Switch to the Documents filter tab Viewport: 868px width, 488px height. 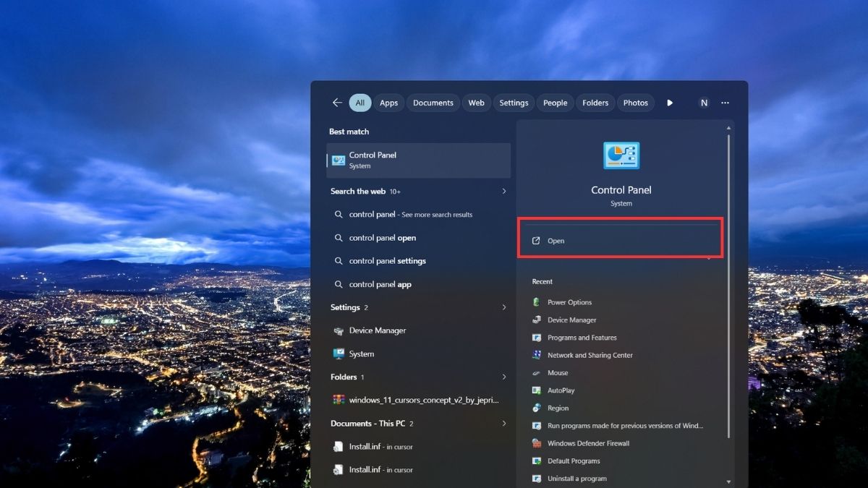point(433,103)
